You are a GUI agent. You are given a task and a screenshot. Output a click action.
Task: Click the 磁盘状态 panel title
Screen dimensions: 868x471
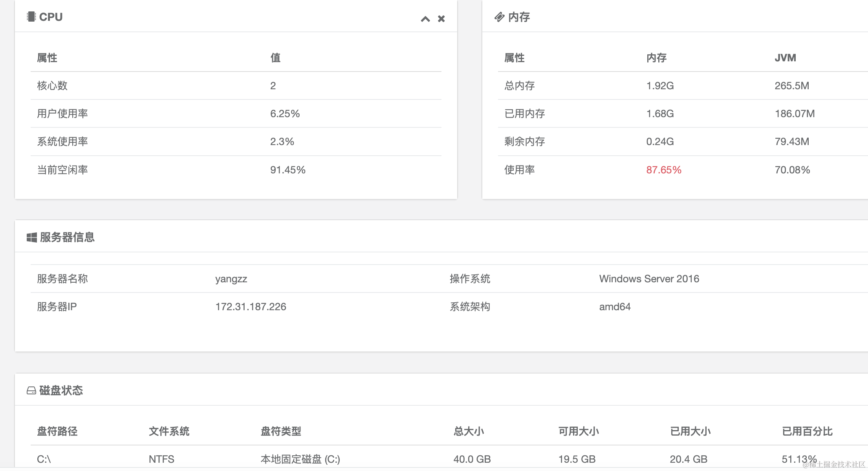pos(61,390)
